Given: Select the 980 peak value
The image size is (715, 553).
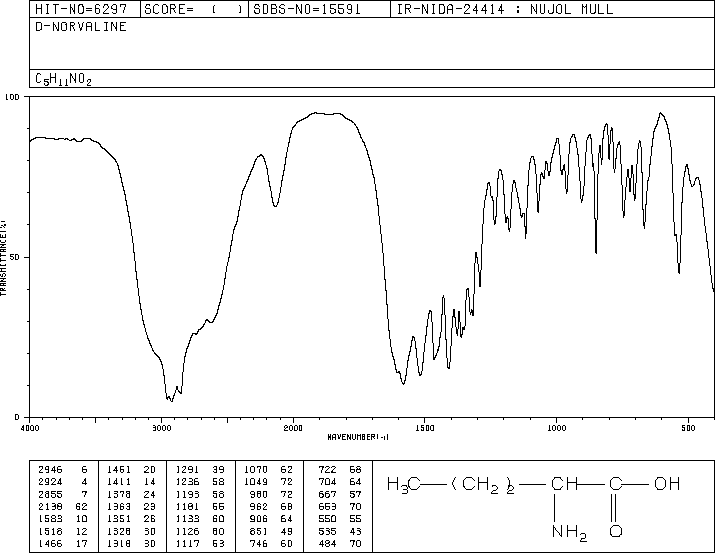Looking at the screenshot, I should [x=259, y=494].
